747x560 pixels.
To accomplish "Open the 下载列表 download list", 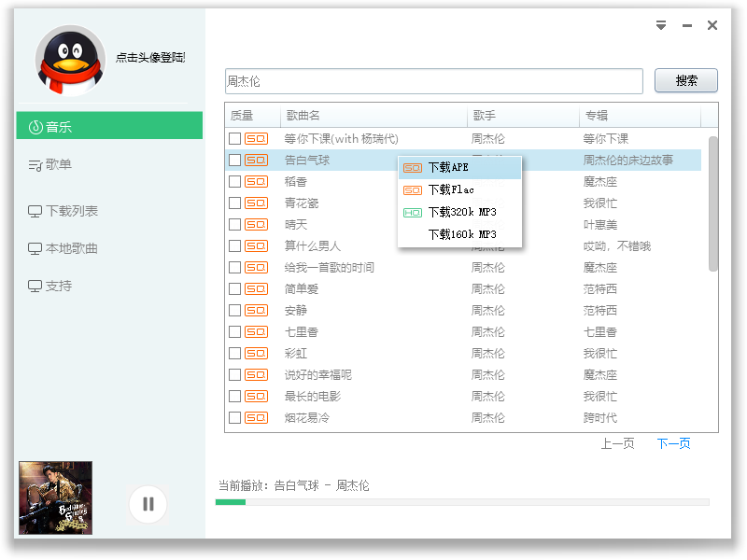I will [63, 211].
